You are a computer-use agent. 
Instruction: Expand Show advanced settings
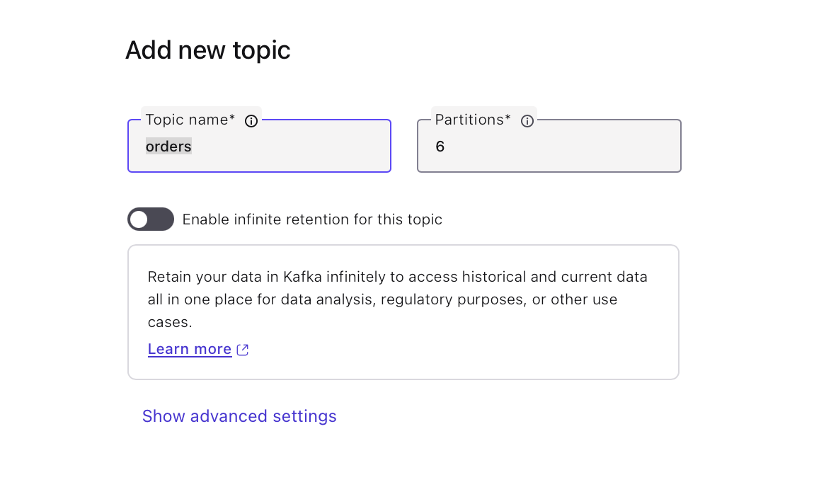pyautogui.click(x=239, y=416)
